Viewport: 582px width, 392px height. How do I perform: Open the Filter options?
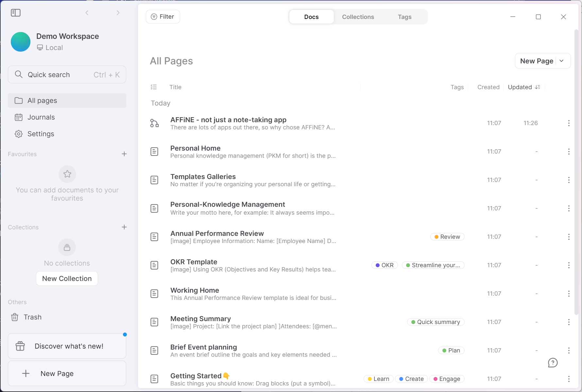[x=163, y=17]
